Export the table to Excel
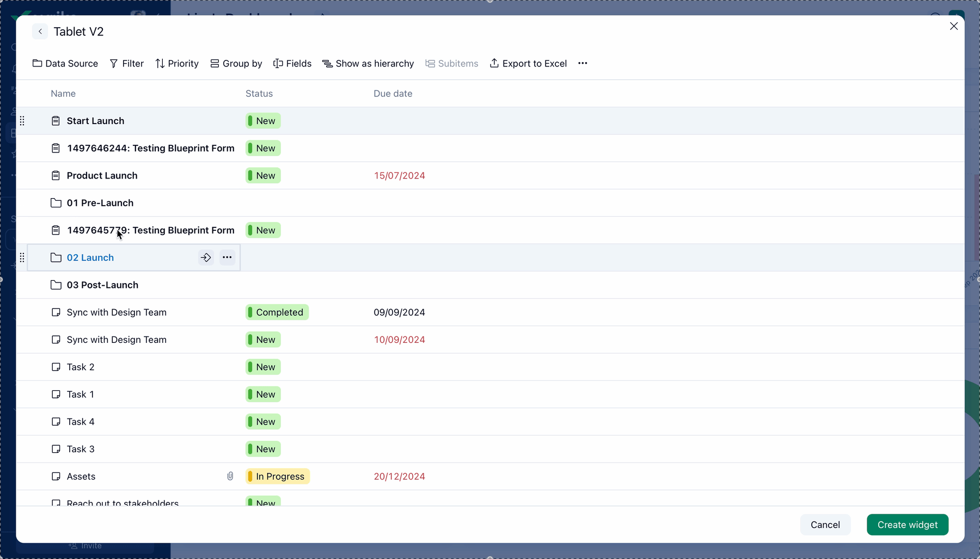This screenshot has height=559, width=980. (528, 64)
